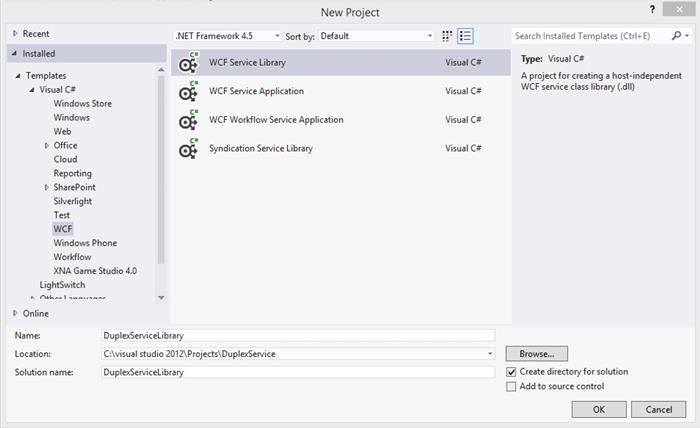Select the Office template category
Image resolution: width=700 pixels, height=428 pixels.
point(65,145)
